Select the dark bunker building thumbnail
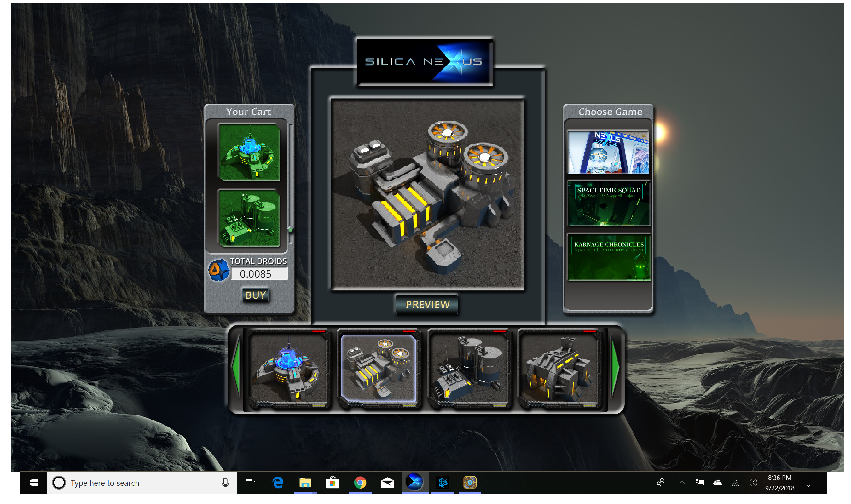The image size is (851, 504). point(559,368)
